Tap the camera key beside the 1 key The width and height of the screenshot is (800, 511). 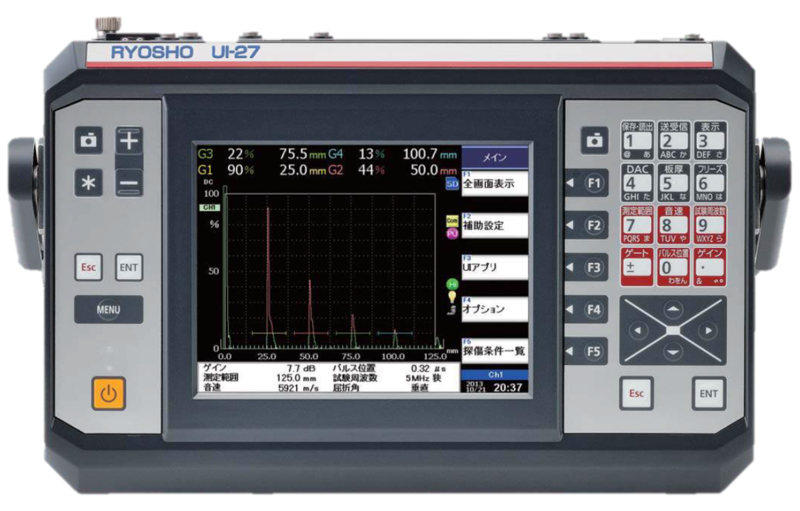tap(594, 140)
